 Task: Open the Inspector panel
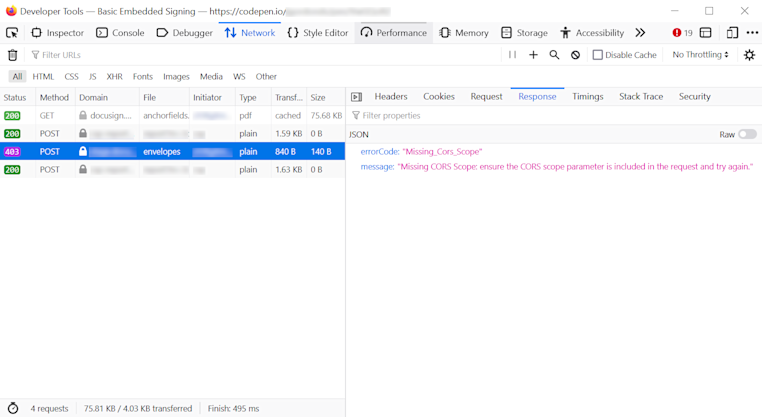click(57, 33)
